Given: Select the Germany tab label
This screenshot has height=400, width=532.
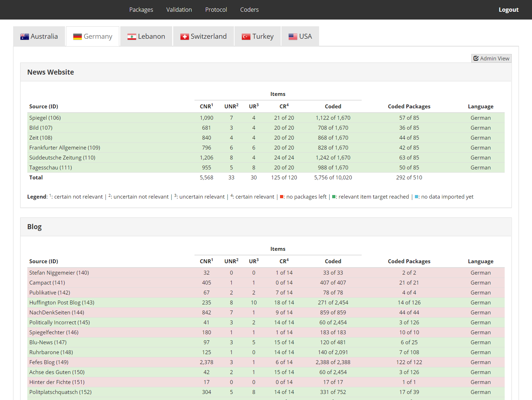Looking at the screenshot, I should pyautogui.click(x=98, y=36).
